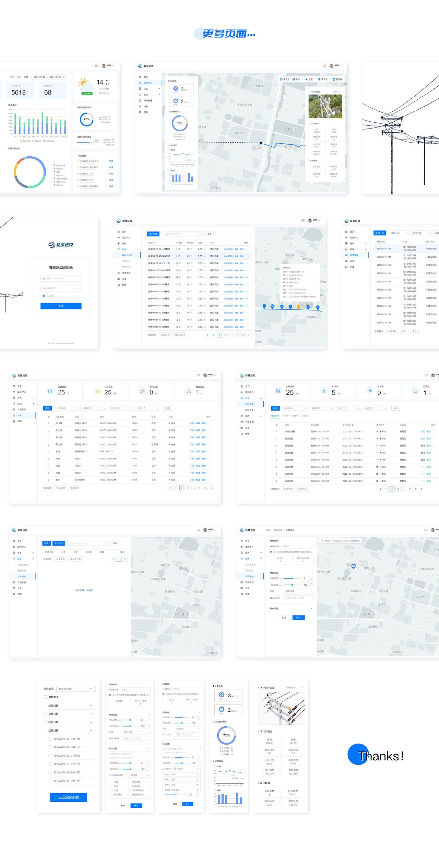Check 晨美W076 59~71#杆塔 in the route list

tap(50, 756)
